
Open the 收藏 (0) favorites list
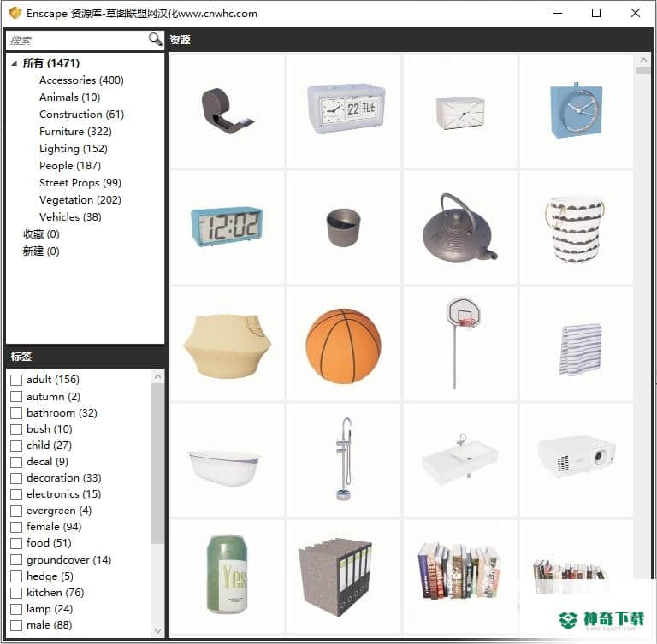click(x=41, y=234)
